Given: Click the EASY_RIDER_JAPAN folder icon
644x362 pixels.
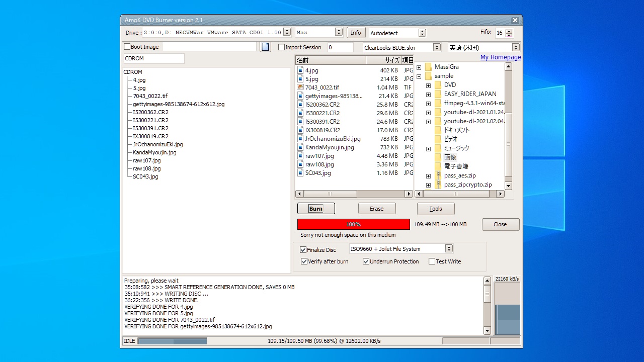Looking at the screenshot, I should click(x=438, y=94).
